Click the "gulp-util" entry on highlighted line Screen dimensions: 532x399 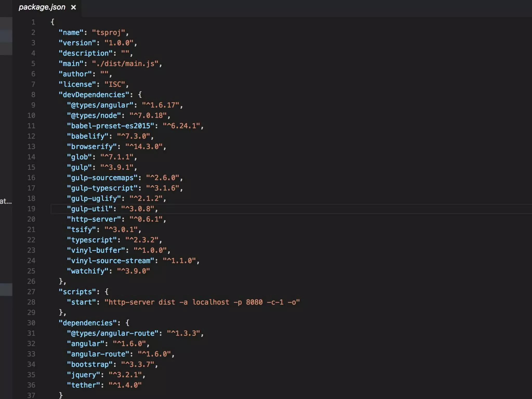[x=90, y=209]
